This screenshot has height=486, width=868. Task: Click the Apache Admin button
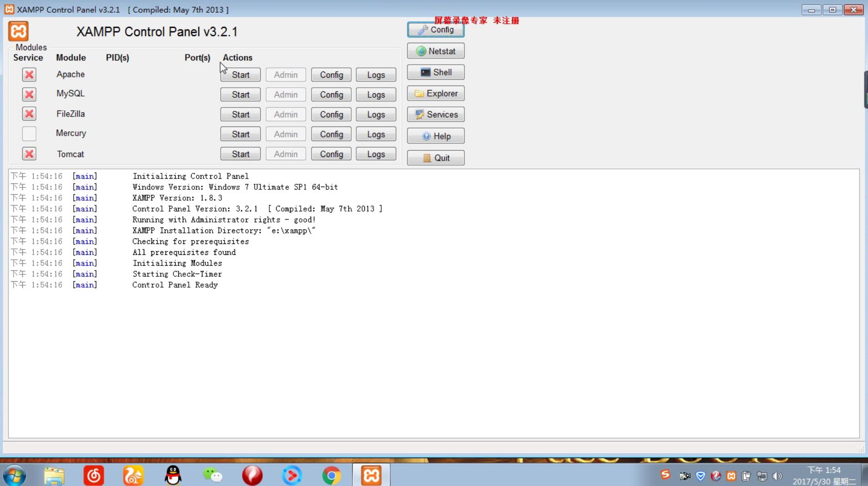[286, 75]
